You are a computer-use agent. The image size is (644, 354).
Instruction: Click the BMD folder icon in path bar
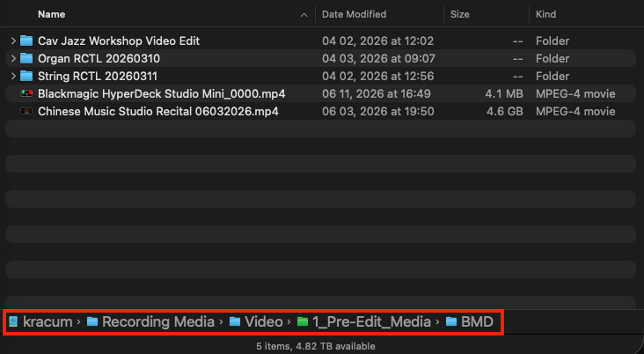[451, 321]
